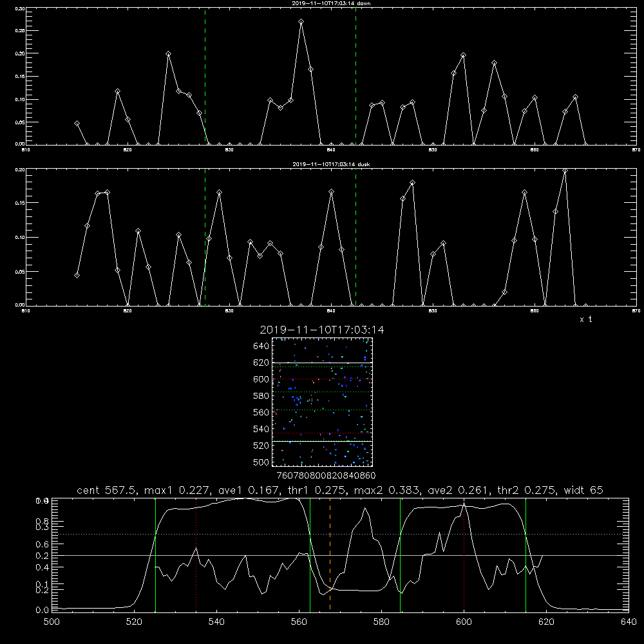
Task: Click the '500' x-axis label of the bottom plot
Action: click(52, 622)
